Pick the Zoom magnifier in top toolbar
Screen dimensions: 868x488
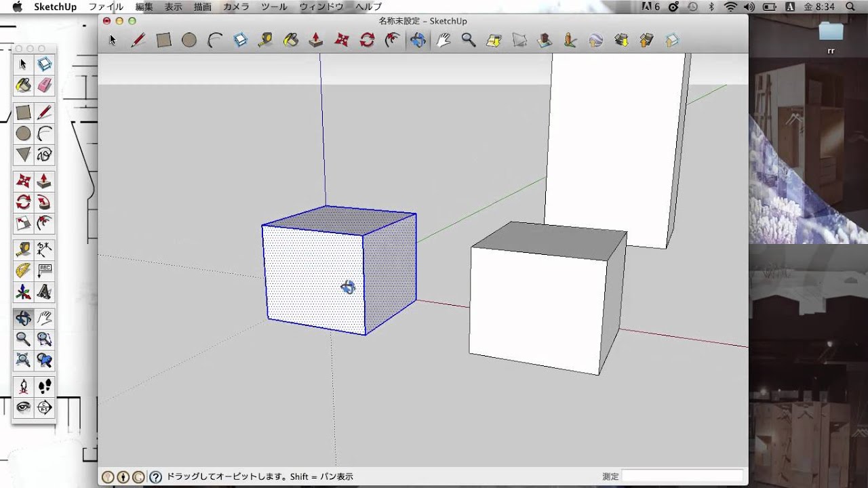[x=469, y=40]
